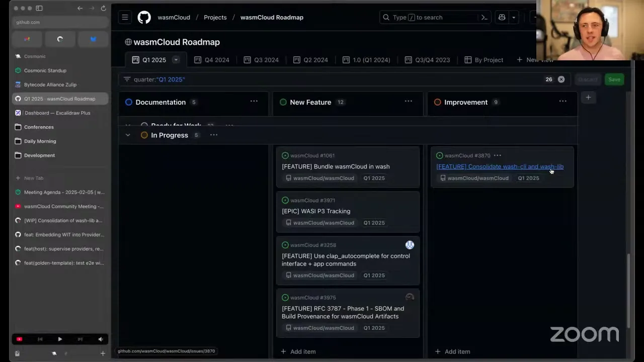Open the Projects breadcrumb link
This screenshot has width=644, height=362.
click(215, 17)
